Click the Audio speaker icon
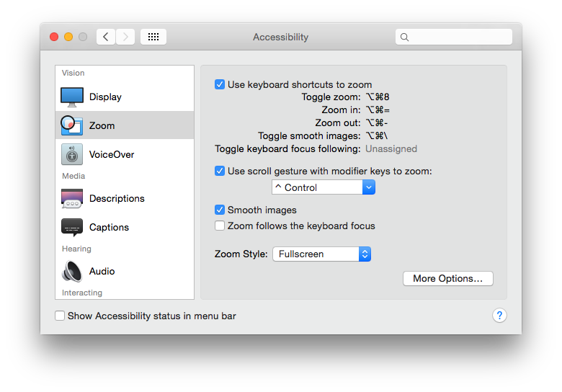562x392 pixels. tap(72, 271)
